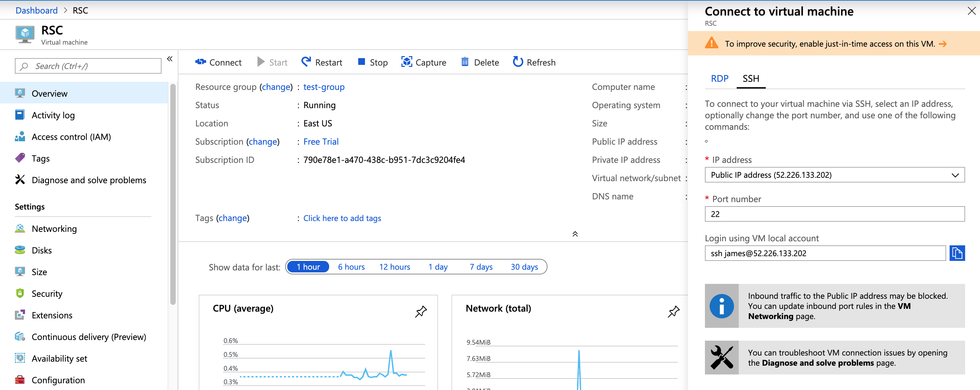Image resolution: width=980 pixels, height=390 pixels.
Task: Open the Free Trial subscription
Action: 321,142
